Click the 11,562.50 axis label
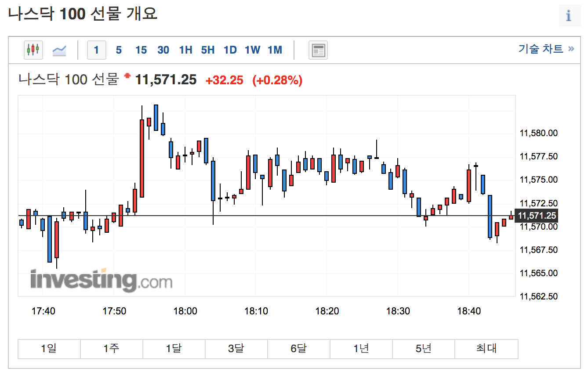588x375 pixels. click(x=539, y=296)
